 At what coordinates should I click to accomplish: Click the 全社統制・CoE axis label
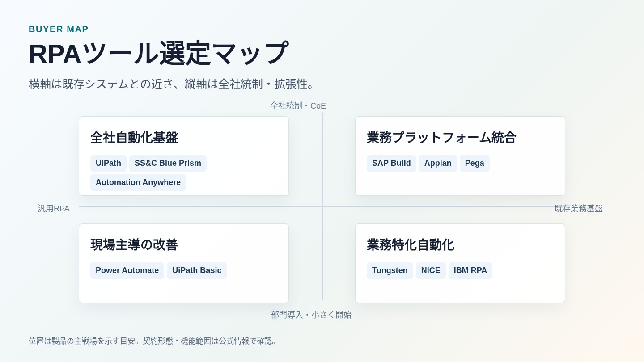298,106
